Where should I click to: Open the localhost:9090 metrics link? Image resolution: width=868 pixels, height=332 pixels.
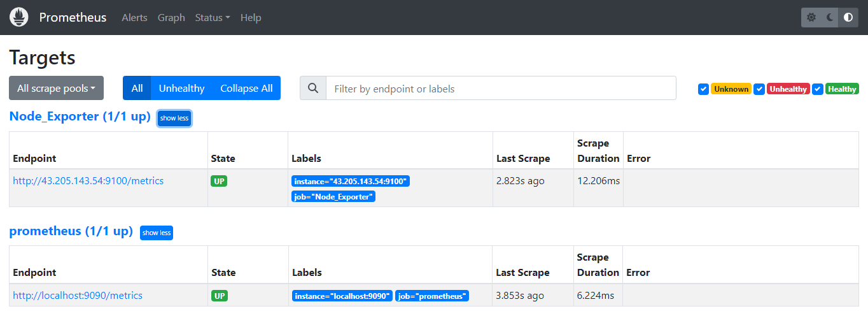click(x=78, y=296)
